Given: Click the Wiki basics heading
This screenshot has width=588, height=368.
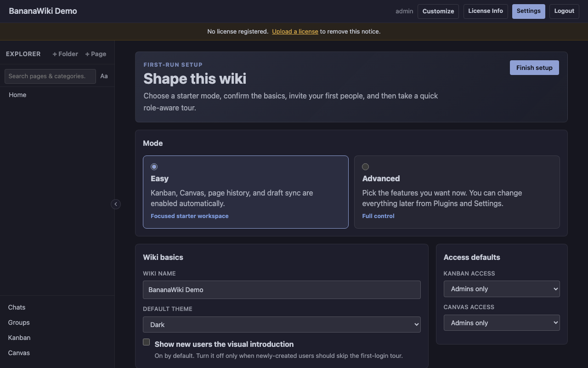Looking at the screenshot, I should coord(163,257).
